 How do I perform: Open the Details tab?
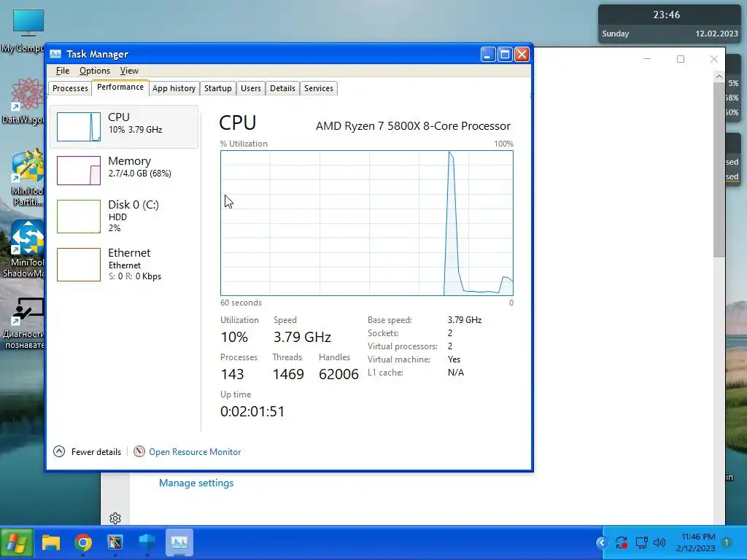tap(282, 88)
